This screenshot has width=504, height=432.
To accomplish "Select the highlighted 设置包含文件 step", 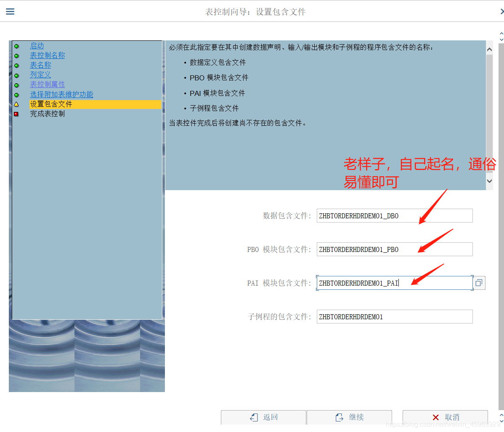I will tap(95, 104).
